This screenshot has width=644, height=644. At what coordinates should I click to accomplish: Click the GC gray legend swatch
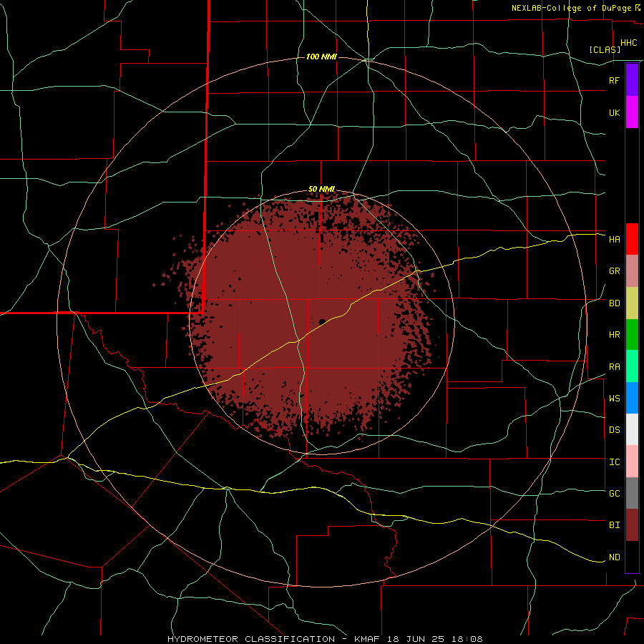[x=632, y=493]
